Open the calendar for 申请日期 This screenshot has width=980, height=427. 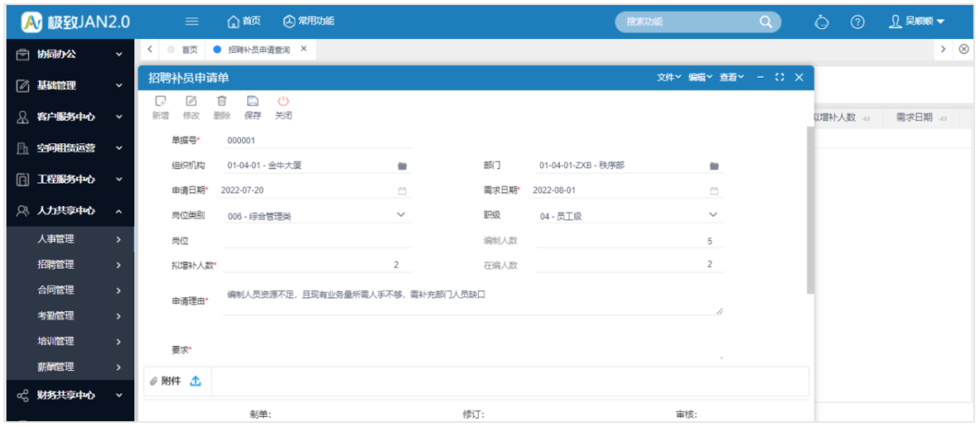(402, 191)
